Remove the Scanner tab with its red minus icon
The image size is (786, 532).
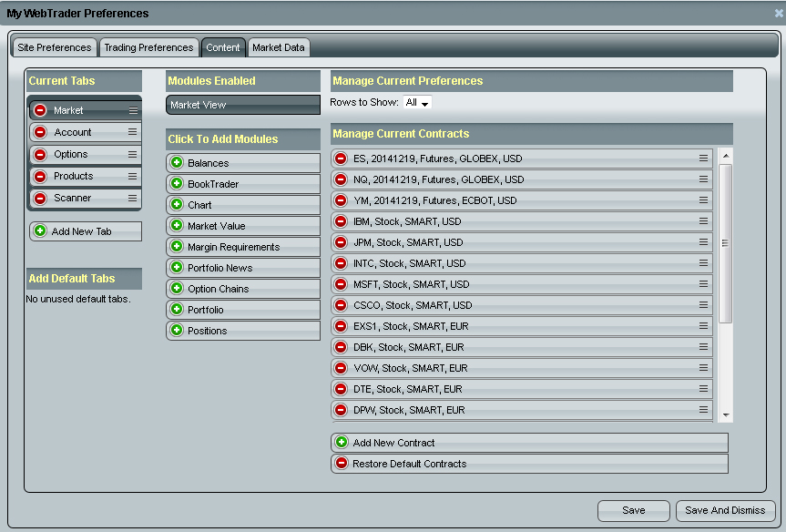pyautogui.click(x=40, y=198)
